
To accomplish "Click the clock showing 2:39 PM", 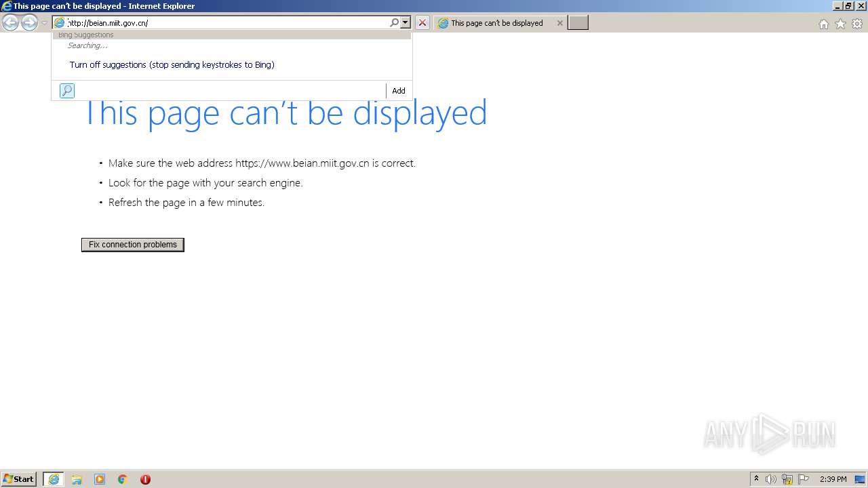I will click(833, 479).
